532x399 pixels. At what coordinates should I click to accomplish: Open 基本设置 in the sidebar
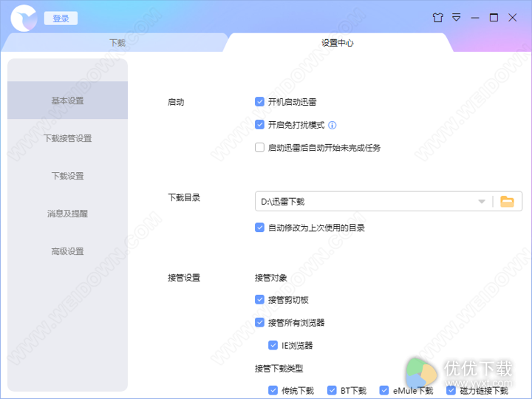[x=67, y=100]
